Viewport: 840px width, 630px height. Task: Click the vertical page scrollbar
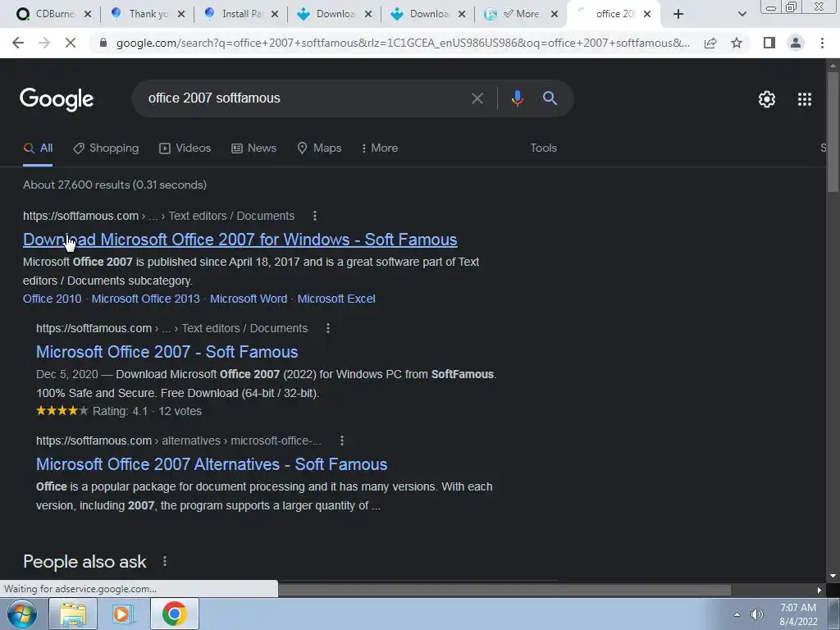(x=833, y=131)
